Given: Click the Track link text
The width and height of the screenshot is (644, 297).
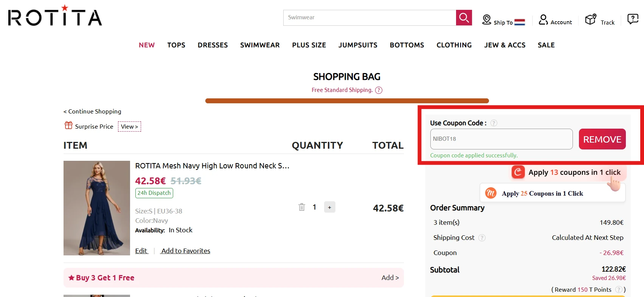Looking at the screenshot, I should [608, 23].
